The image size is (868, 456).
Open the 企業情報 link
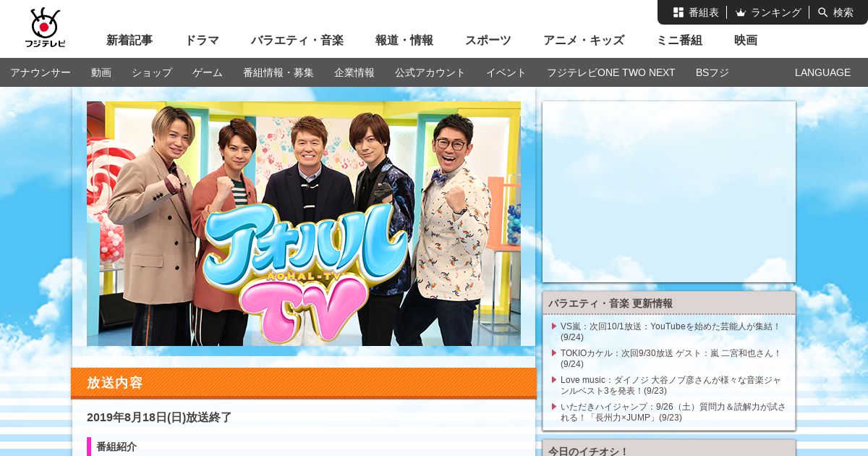click(x=354, y=72)
